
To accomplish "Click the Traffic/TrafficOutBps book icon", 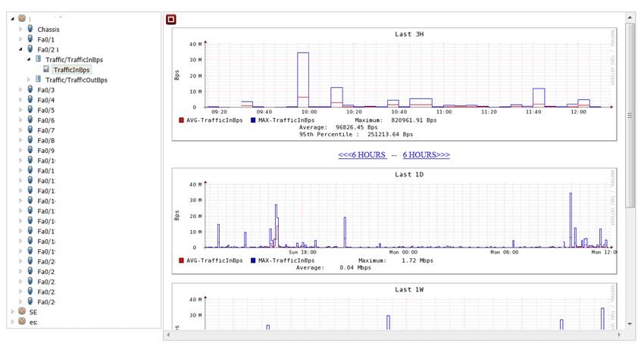I will (x=38, y=79).
